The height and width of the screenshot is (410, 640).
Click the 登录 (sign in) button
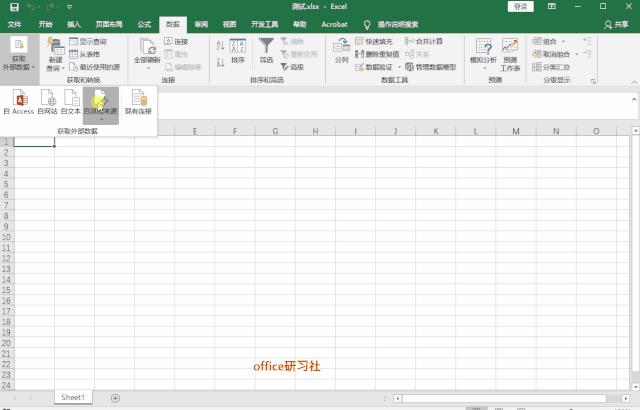coord(520,7)
